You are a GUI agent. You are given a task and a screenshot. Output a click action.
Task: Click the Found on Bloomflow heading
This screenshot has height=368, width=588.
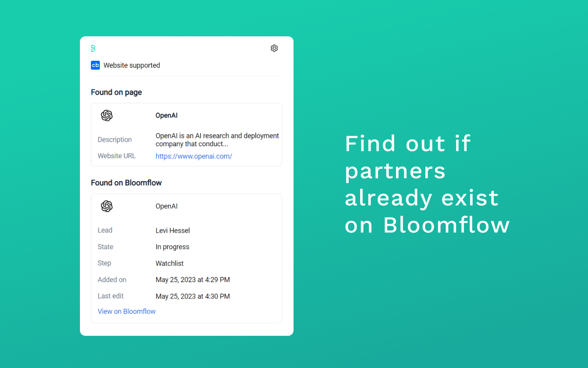(x=126, y=183)
